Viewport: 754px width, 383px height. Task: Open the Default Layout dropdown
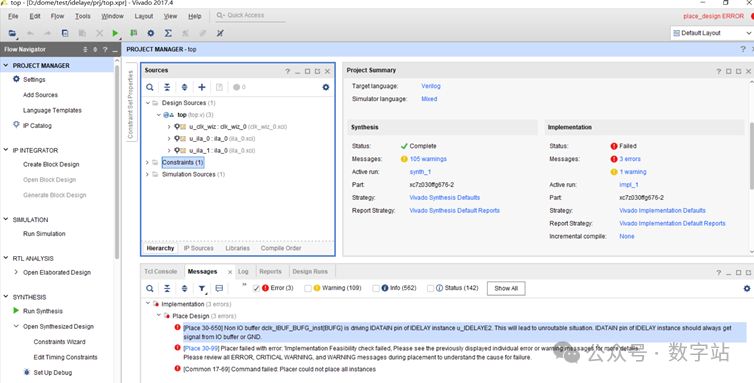click(x=712, y=33)
